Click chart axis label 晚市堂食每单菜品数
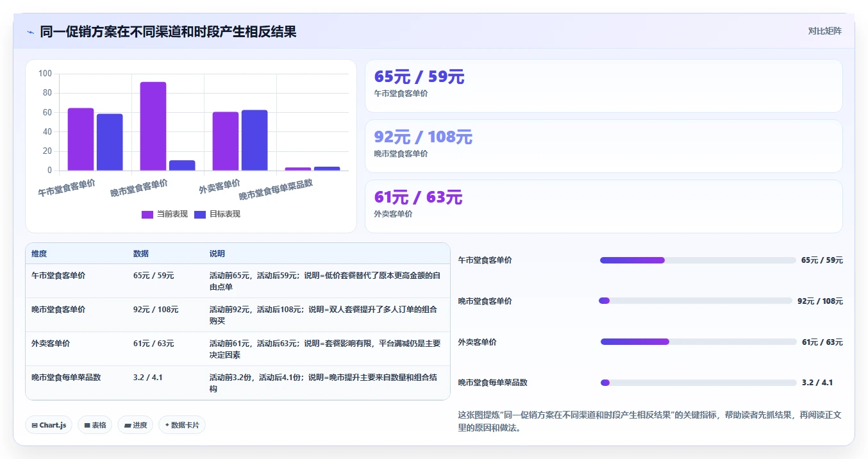868x459 pixels. click(x=276, y=190)
